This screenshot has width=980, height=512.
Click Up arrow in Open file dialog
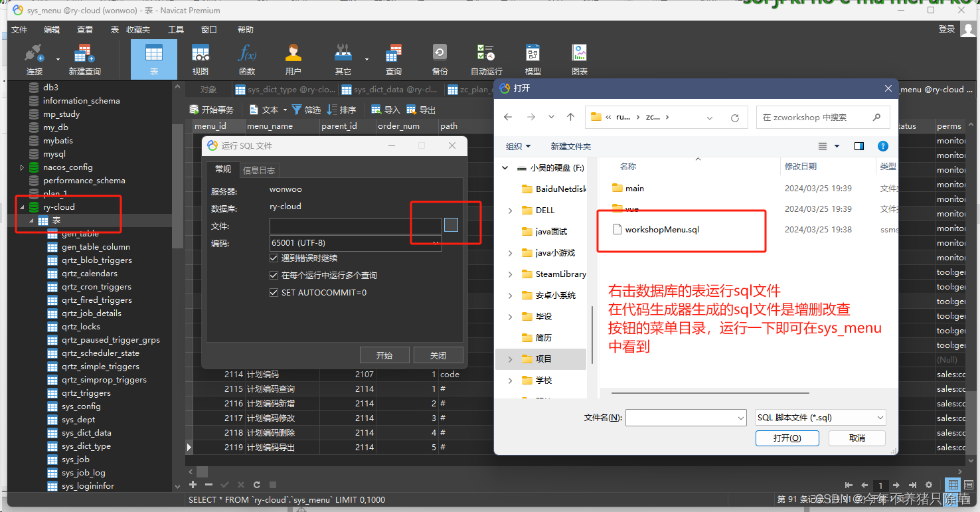pos(570,117)
